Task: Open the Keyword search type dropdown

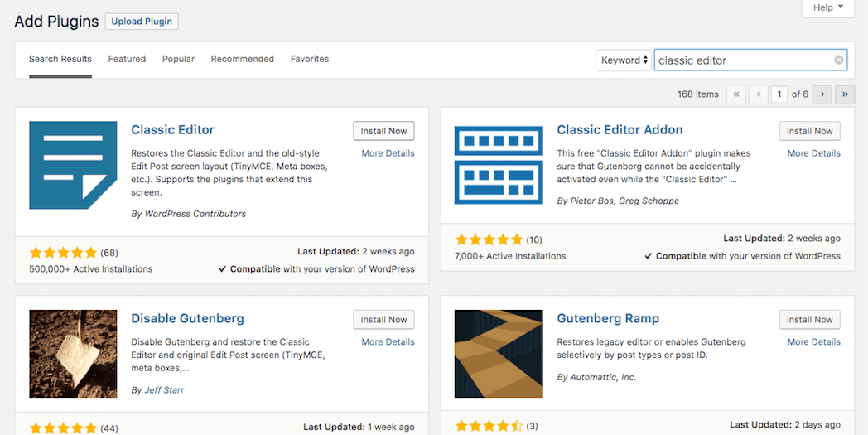Action: click(x=624, y=60)
